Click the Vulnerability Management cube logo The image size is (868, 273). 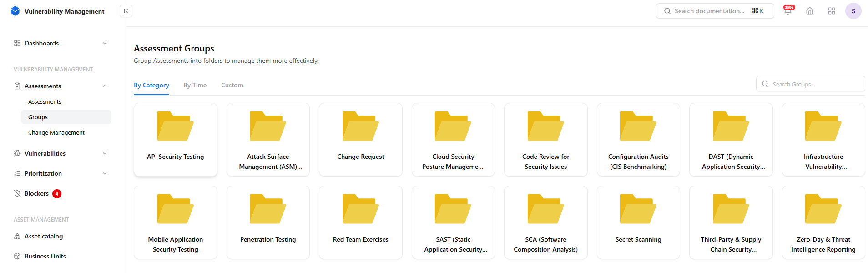point(15,11)
